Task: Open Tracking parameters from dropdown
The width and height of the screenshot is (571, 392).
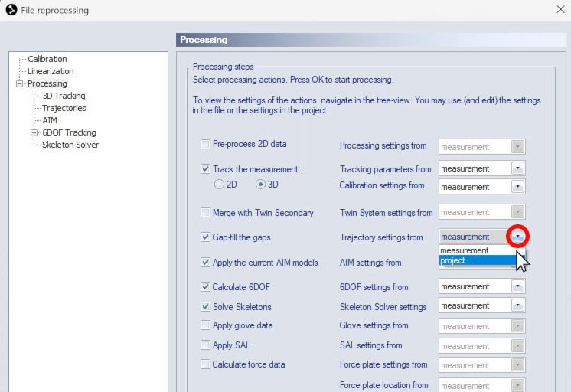Action: coord(517,168)
